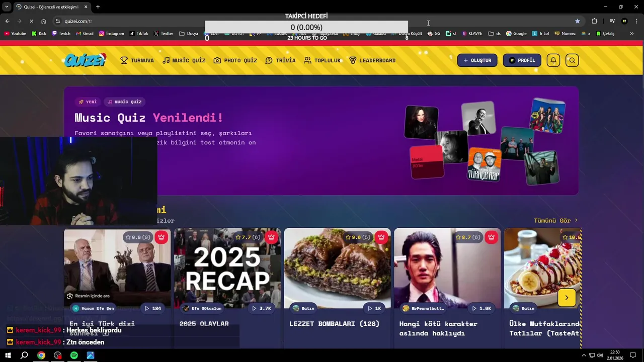
Task: Open browser extensions puzzle icon
Action: point(595,21)
